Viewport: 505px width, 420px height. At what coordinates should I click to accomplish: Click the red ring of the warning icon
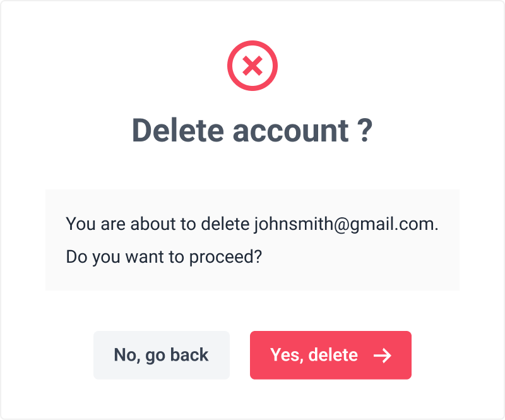pos(252,43)
